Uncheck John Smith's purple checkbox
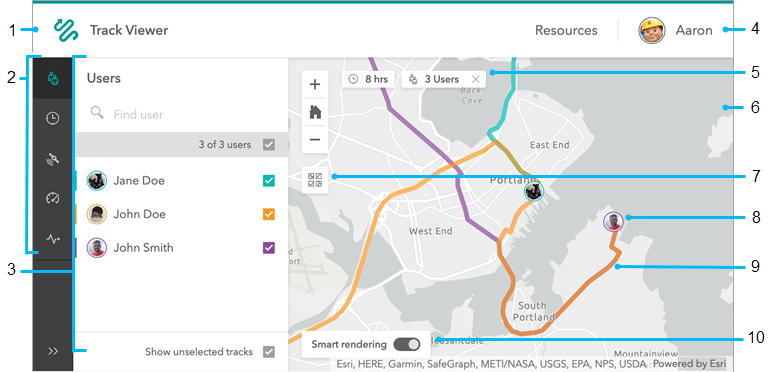The image size is (775, 372). pos(268,248)
